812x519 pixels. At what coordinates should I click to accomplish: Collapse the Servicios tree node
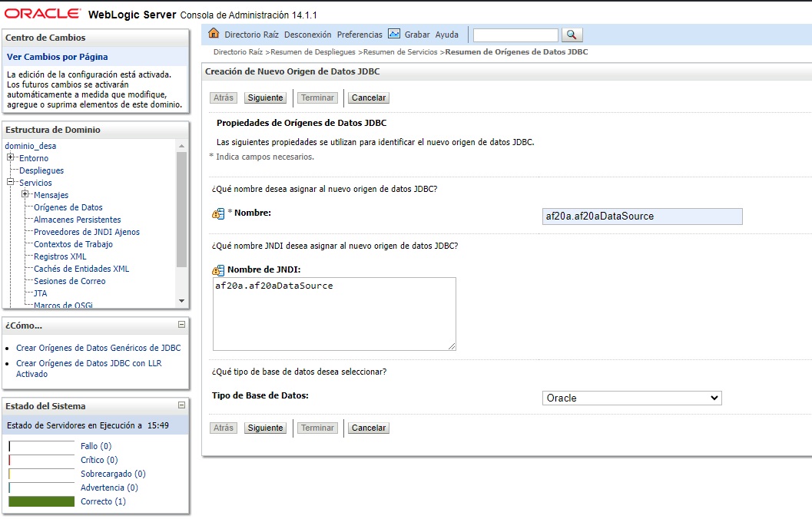pyautogui.click(x=10, y=182)
